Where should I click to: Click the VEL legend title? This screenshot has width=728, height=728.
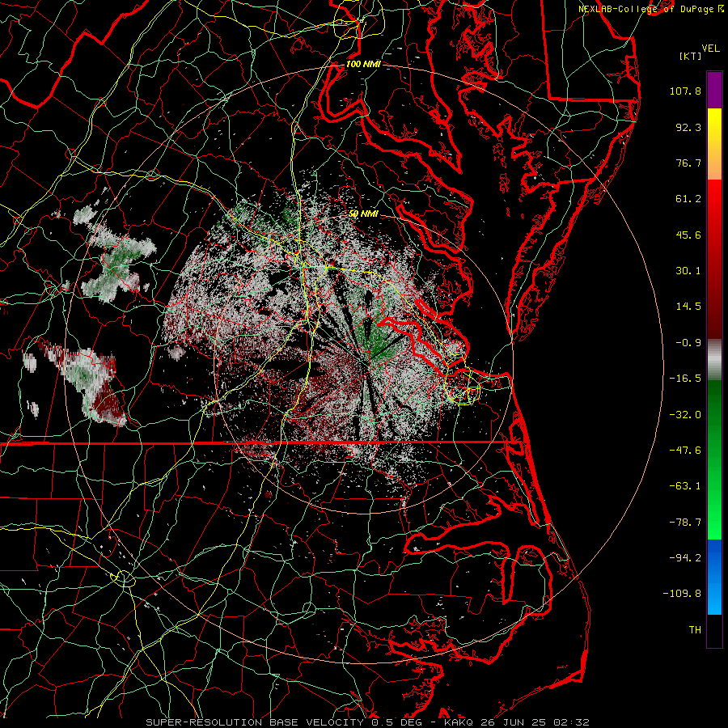point(710,49)
